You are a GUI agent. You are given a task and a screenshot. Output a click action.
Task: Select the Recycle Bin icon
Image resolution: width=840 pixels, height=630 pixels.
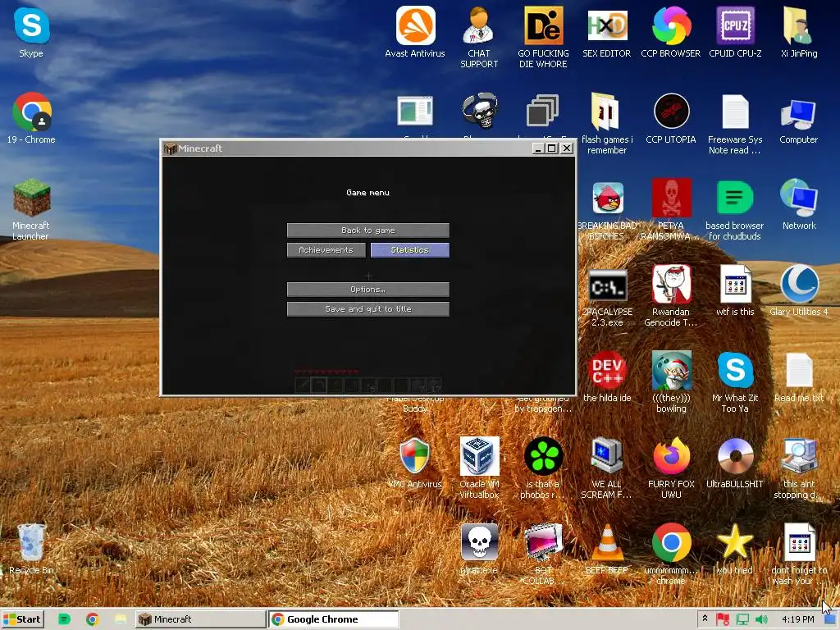click(x=31, y=549)
